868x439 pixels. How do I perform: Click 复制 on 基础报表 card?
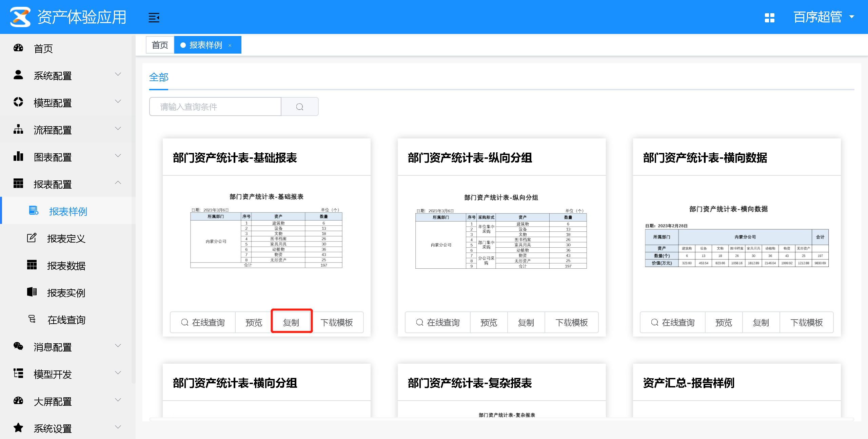point(291,322)
